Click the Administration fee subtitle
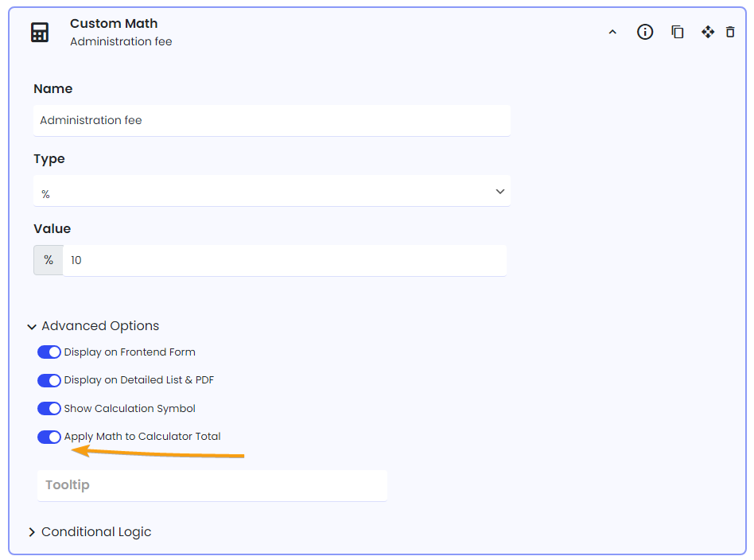This screenshot has height=560, width=754. click(121, 42)
